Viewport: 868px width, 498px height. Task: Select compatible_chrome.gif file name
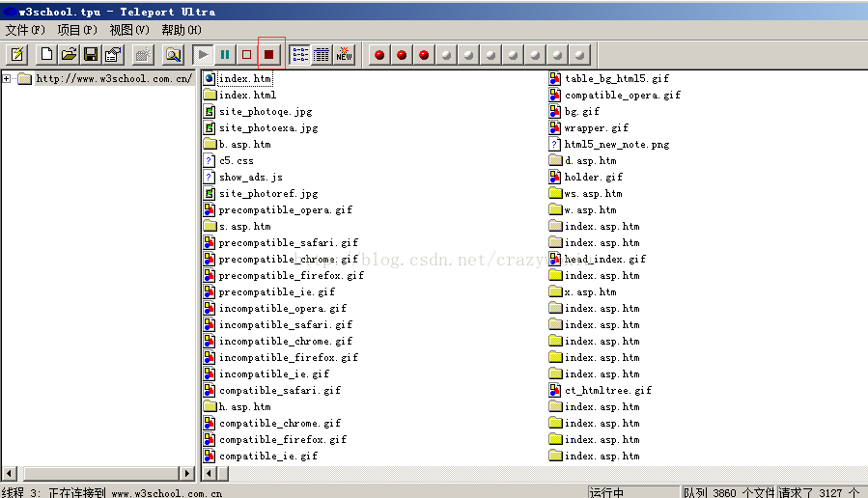(280, 424)
